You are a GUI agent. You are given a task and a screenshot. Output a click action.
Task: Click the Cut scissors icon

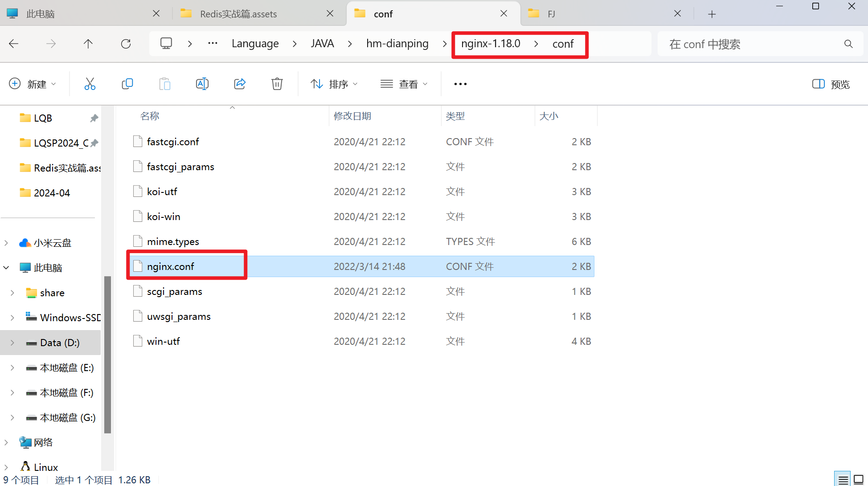click(x=90, y=84)
